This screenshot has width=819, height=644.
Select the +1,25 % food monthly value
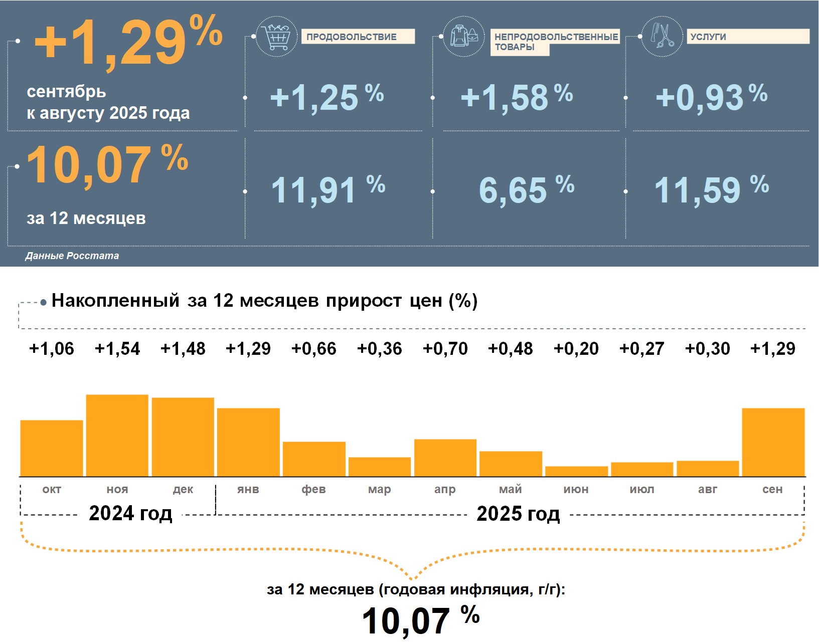pyautogui.click(x=326, y=97)
